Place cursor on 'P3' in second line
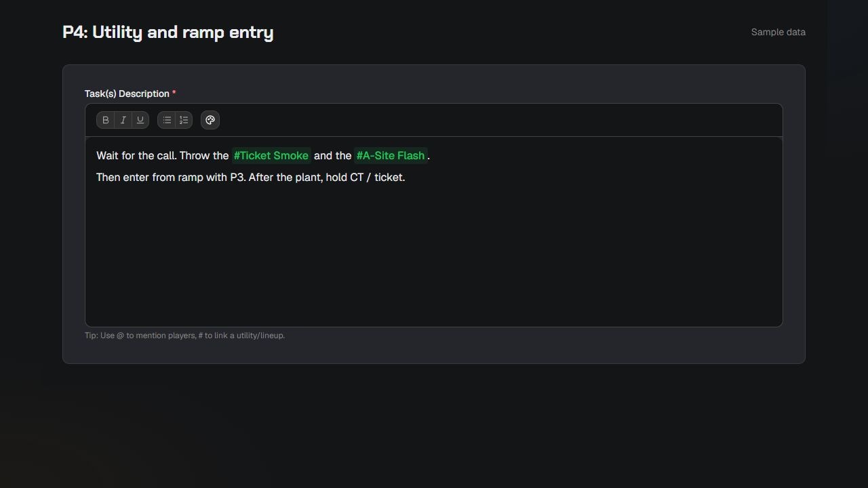The image size is (868, 488). point(237,177)
